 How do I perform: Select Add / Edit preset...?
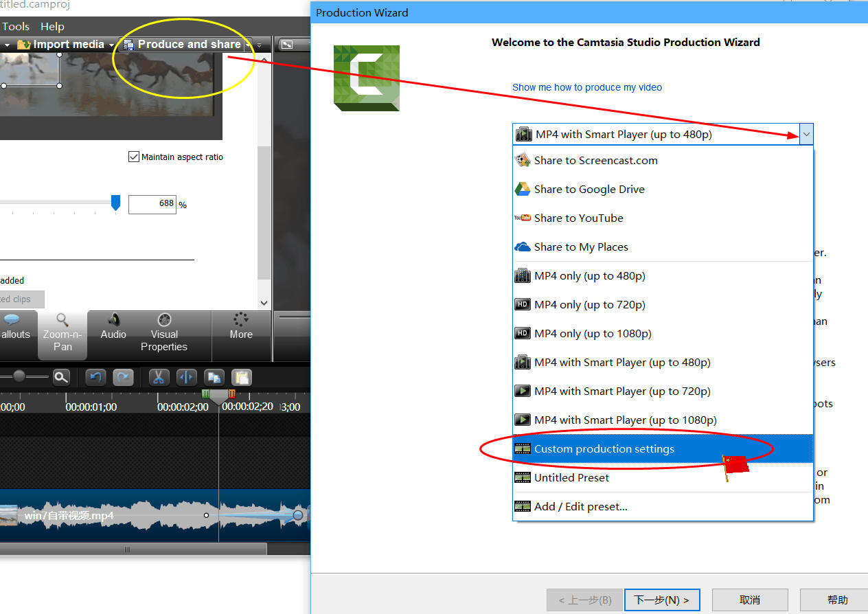click(x=663, y=507)
